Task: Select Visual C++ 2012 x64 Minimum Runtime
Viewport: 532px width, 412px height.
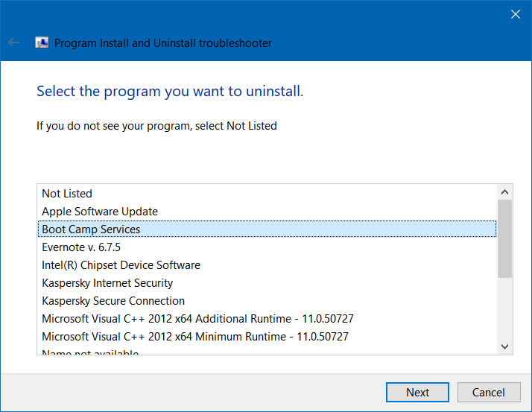Action: point(195,337)
